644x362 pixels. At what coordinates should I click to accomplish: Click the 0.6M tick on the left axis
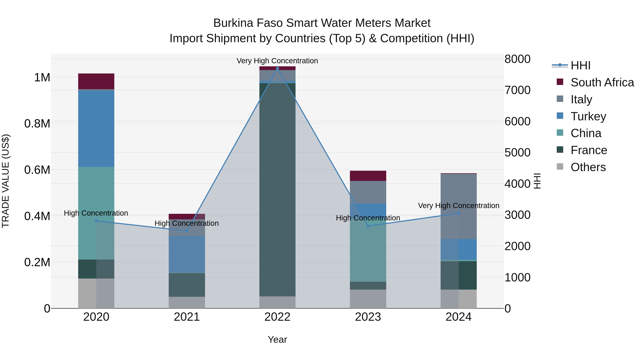point(37,170)
